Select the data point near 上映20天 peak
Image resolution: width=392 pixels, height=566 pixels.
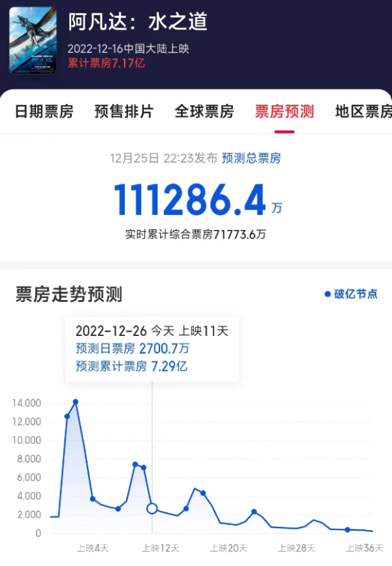pos(203,493)
